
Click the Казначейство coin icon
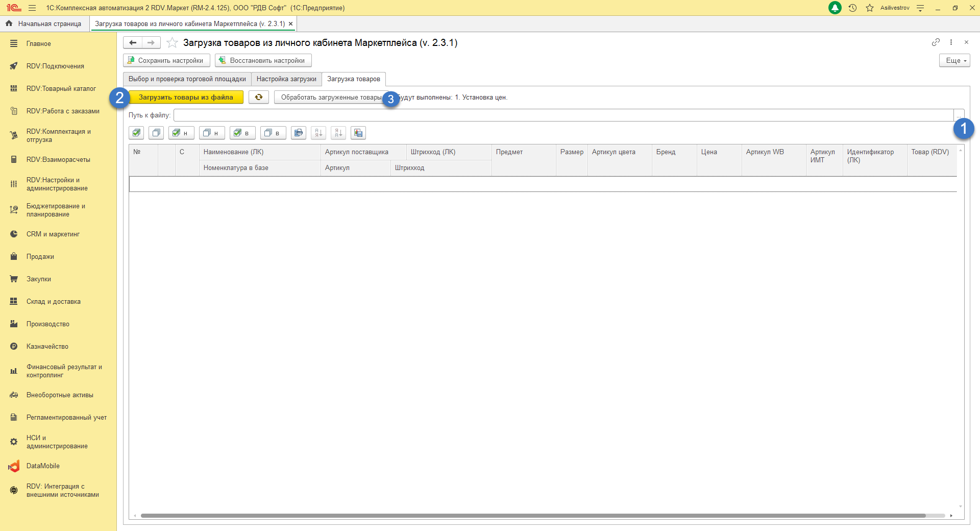tap(14, 346)
